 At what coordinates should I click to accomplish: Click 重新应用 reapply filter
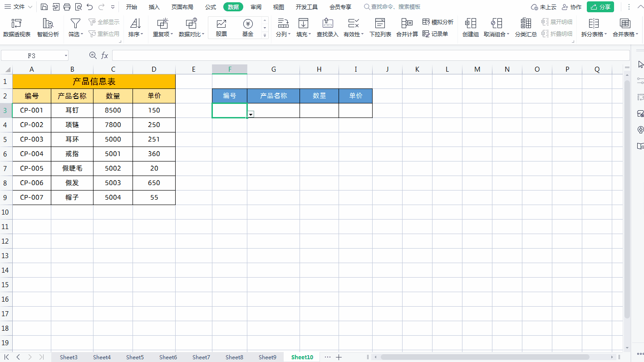click(104, 34)
